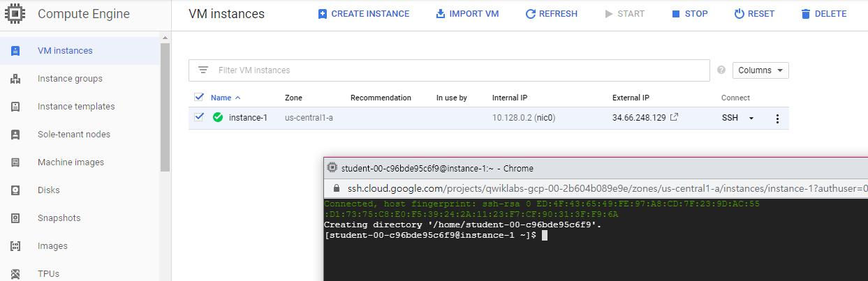Click the filter list icon
This screenshot has width=868, height=281.
click(203, 70)
